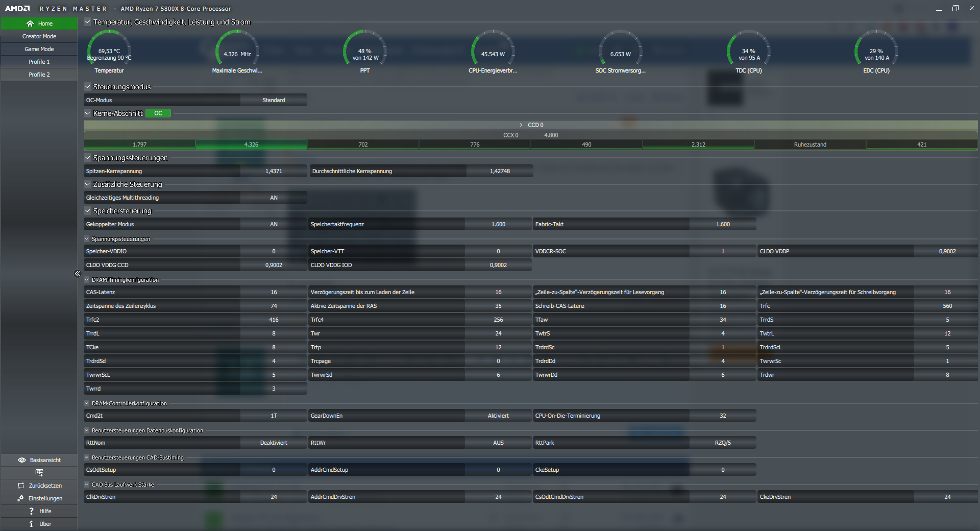Viewport: 980px width, 531px height.
Task: Collapse CAD Bus Laufwerk Stärke subsection
Action: (x=87, y=485)
